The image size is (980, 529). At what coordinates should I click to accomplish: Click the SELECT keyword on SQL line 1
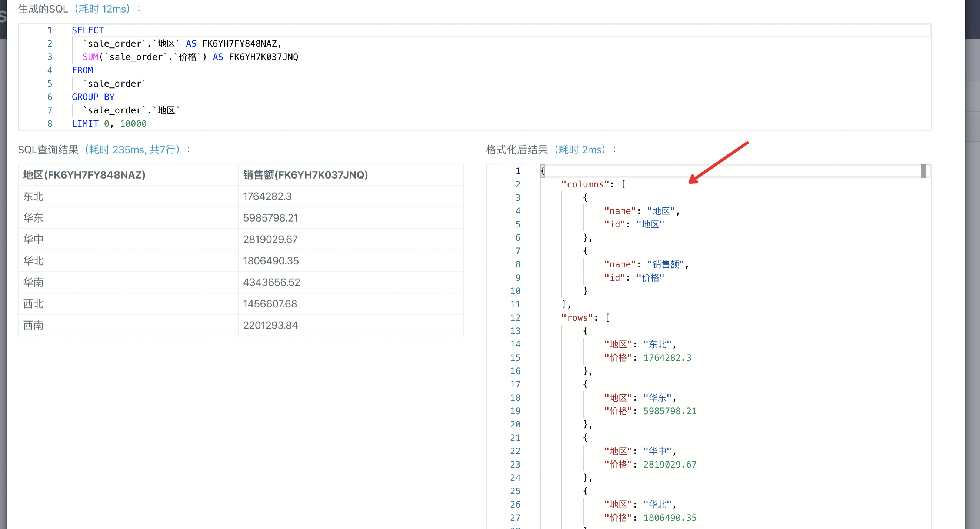tap(87, 30)
